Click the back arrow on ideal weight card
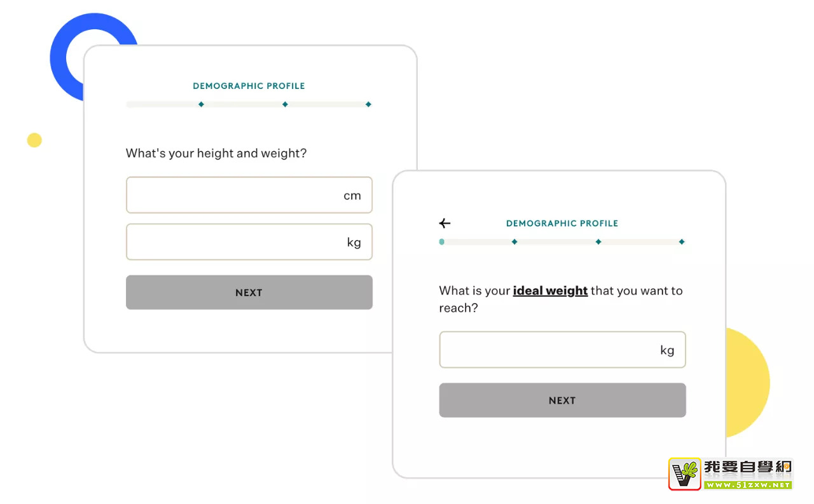 (x=445, y=223)
